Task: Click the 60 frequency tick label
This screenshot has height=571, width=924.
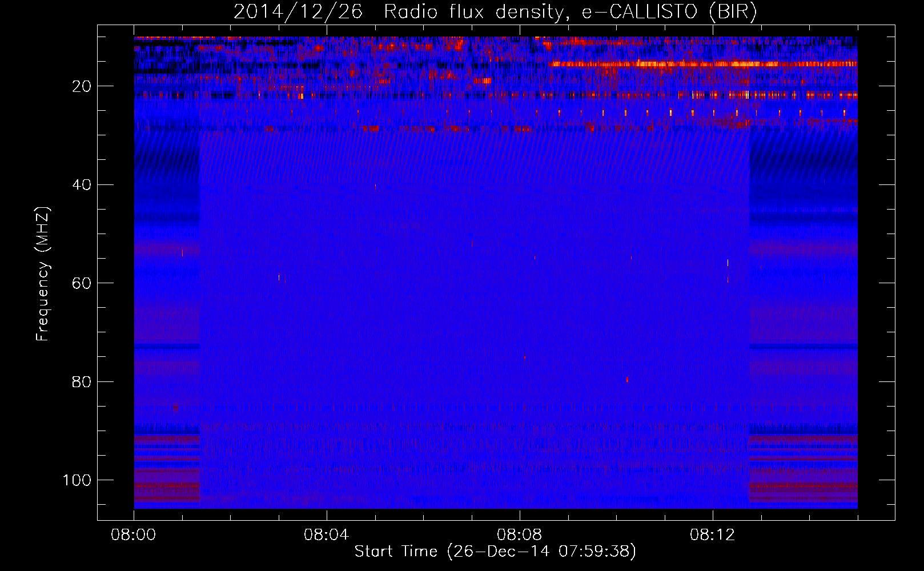Action: click(x=82, y=283)
